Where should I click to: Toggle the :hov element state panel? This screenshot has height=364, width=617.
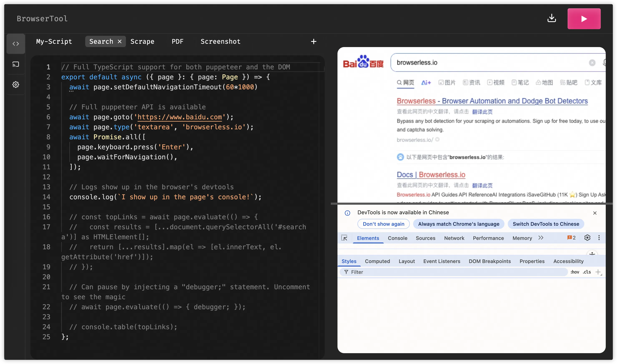pos(575,272)
